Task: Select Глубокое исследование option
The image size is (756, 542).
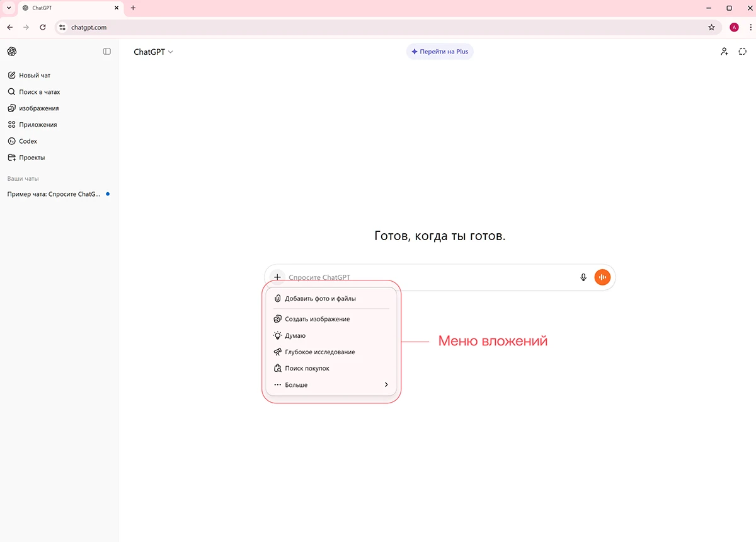Action: pos(319,352)
